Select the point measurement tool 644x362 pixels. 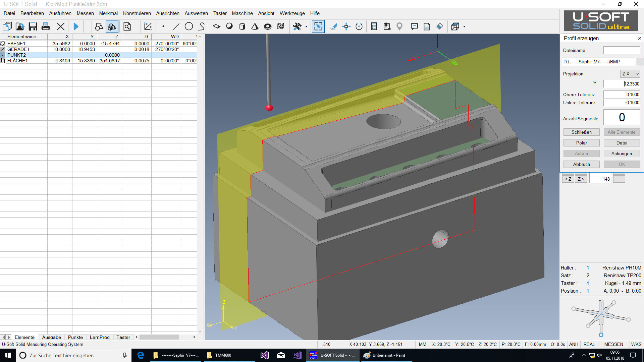point(163,26)
